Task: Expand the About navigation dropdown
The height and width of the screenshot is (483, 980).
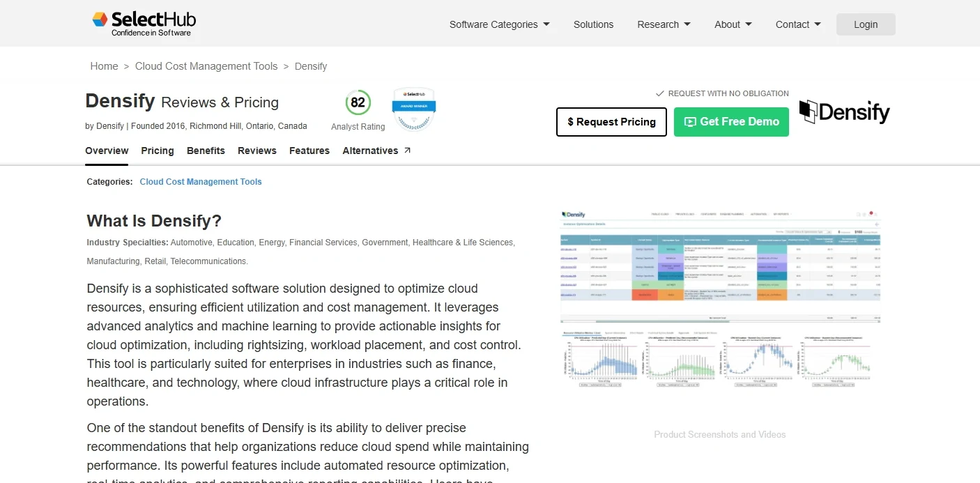Action: 733,24
